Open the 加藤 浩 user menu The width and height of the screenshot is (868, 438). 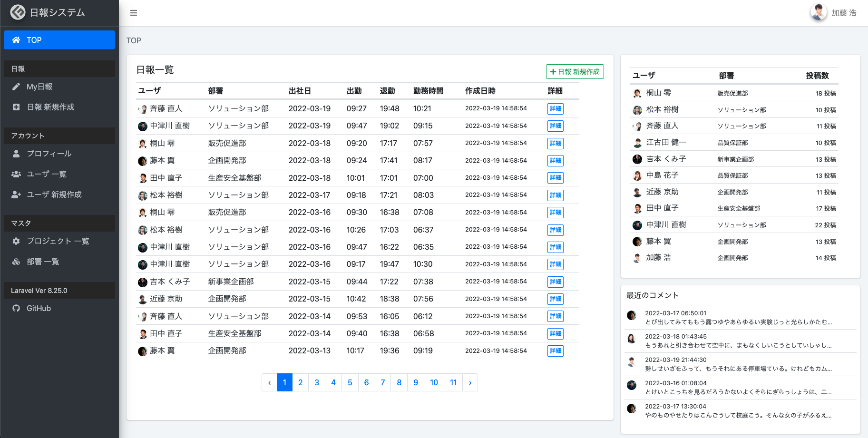pos(834,13)
